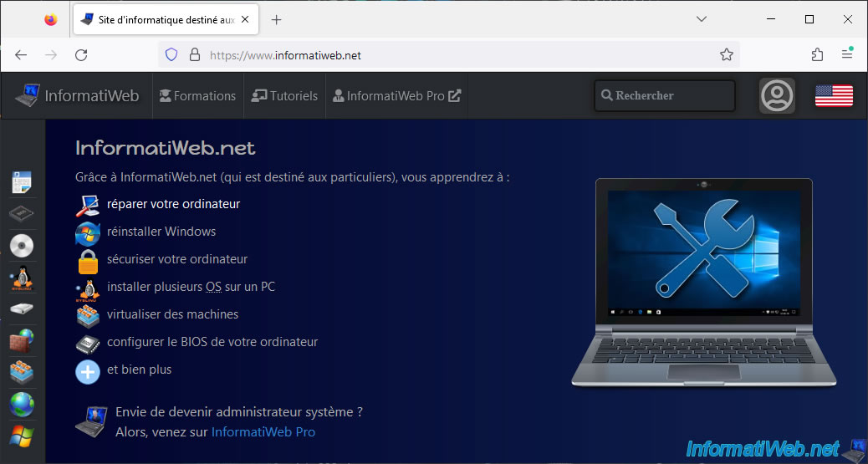Open the Firefox extensions puzzle icon
Image resolution: width=868 pixels, height=464 pixels.
point(817,55)
